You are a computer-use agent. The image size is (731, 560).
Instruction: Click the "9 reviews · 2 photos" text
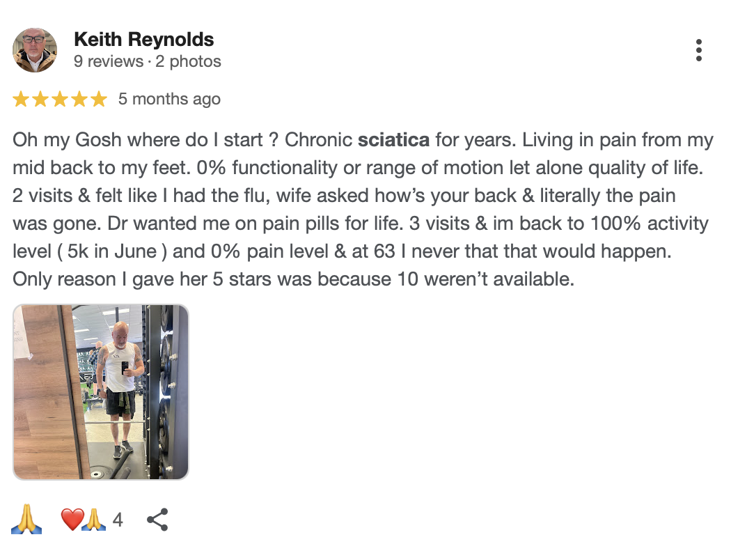(148, 61)
